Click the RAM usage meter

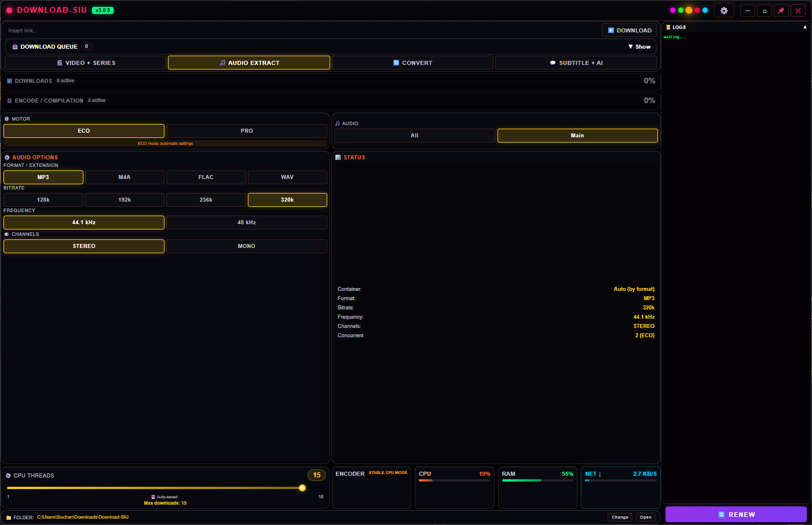click(x=537, y=487)
